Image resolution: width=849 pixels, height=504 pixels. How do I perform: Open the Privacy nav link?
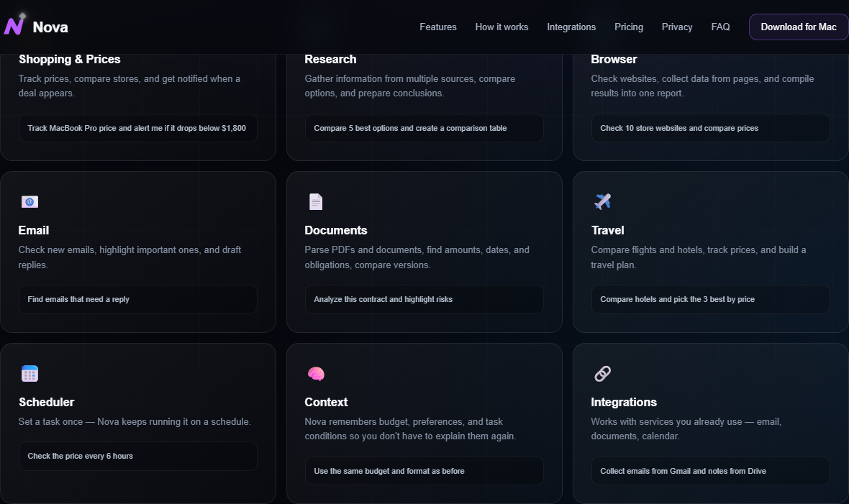[x=677, y=27]
